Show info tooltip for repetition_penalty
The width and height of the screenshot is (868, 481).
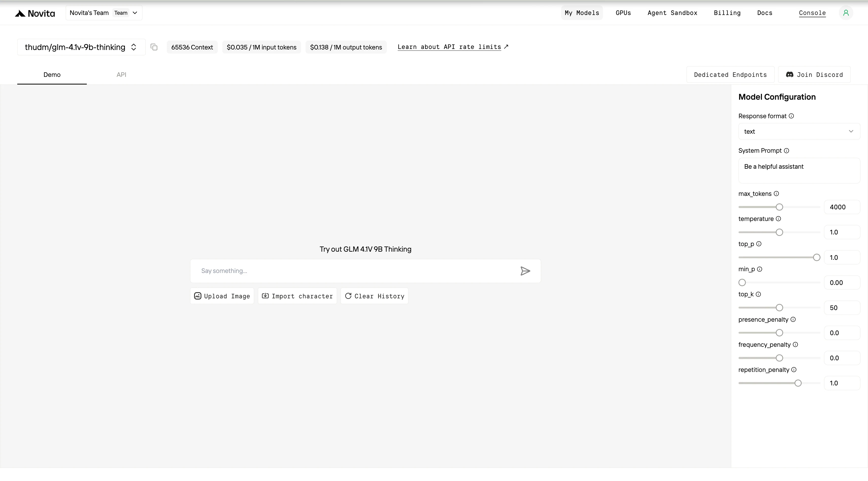tap(794, 370)
